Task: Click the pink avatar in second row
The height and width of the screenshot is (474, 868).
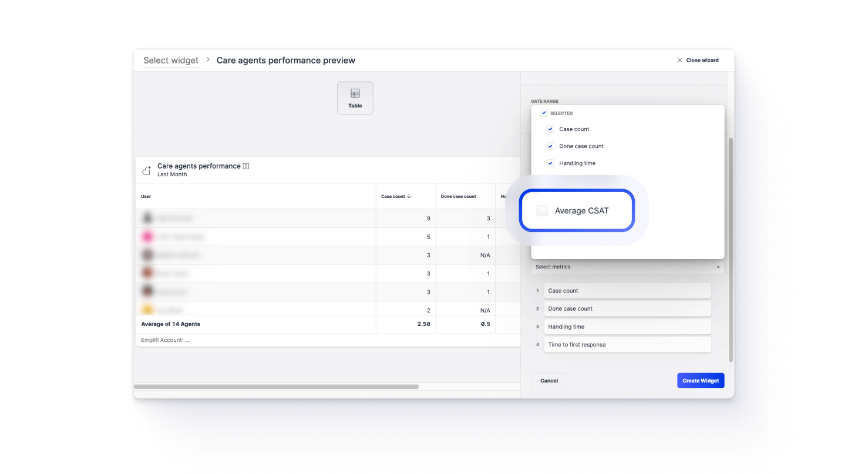Action: pyautogui.click(x=147, y=237)
